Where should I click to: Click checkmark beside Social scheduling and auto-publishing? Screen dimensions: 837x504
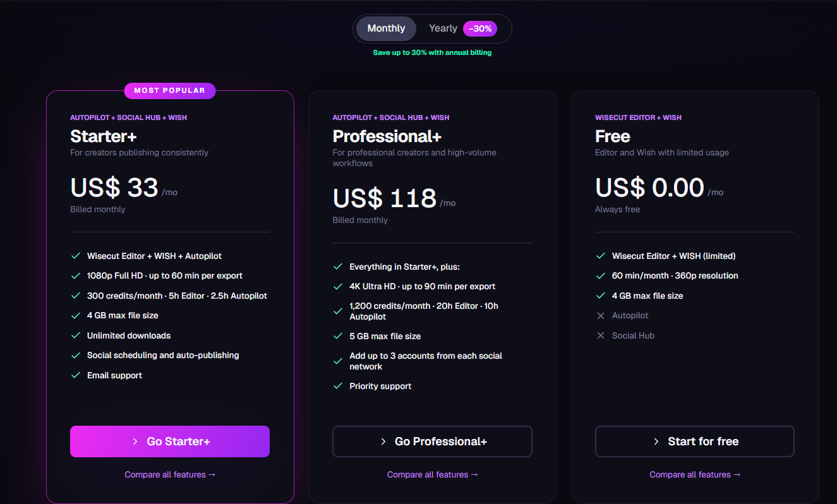point(75,355)
